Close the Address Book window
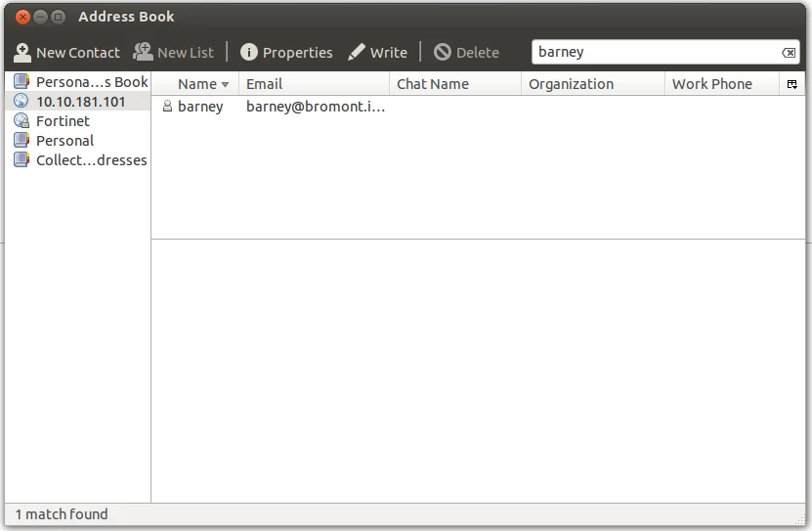 [22, 17]
